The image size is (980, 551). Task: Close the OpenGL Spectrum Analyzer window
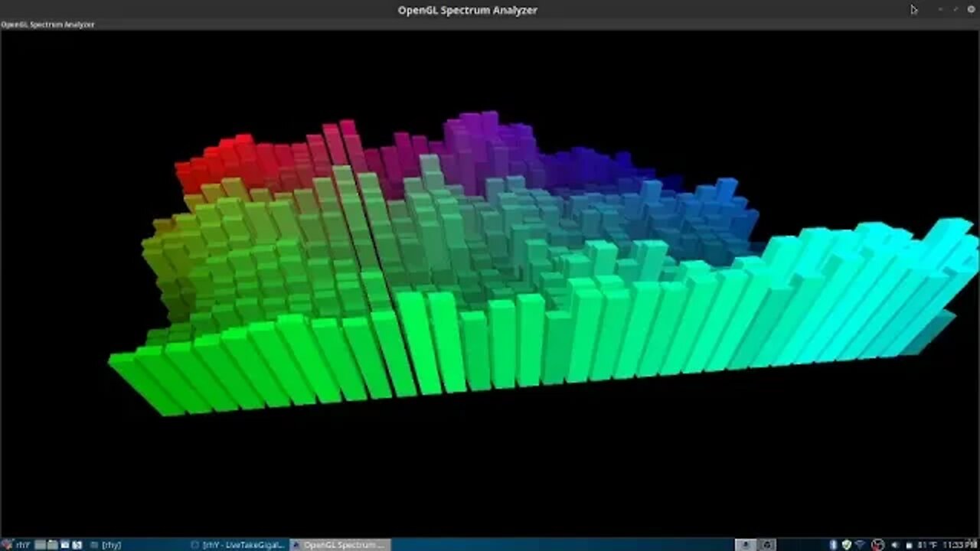click(970, 10)
